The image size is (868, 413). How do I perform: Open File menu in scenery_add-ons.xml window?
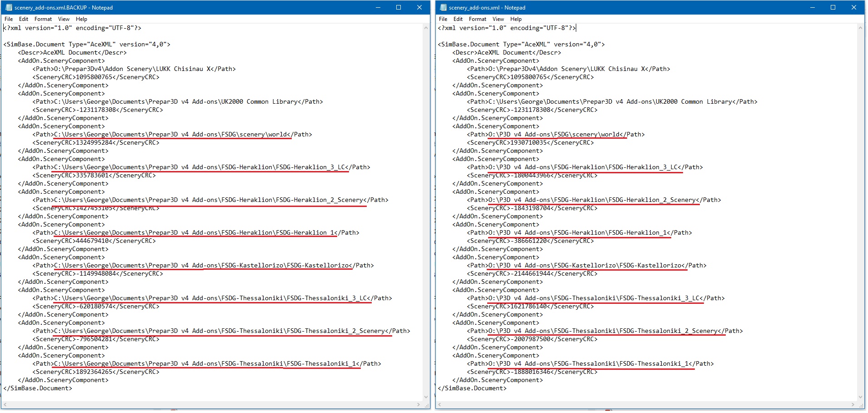pos(443,19)
